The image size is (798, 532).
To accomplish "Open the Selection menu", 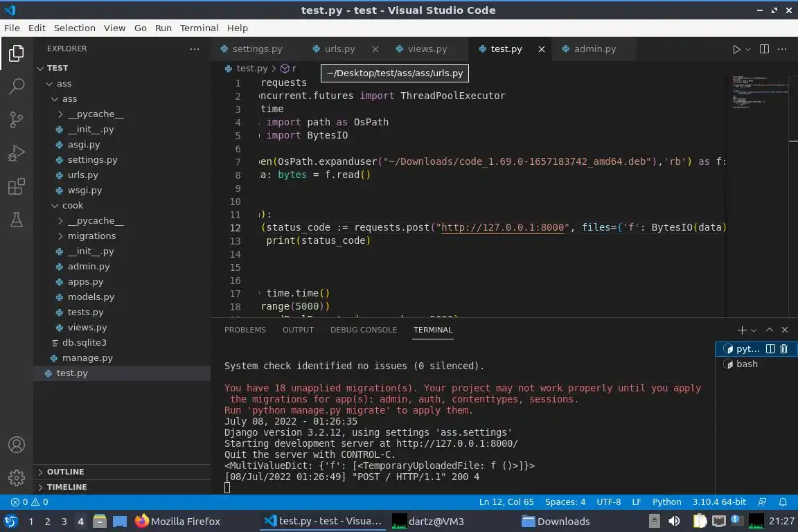I will (74, 28).
